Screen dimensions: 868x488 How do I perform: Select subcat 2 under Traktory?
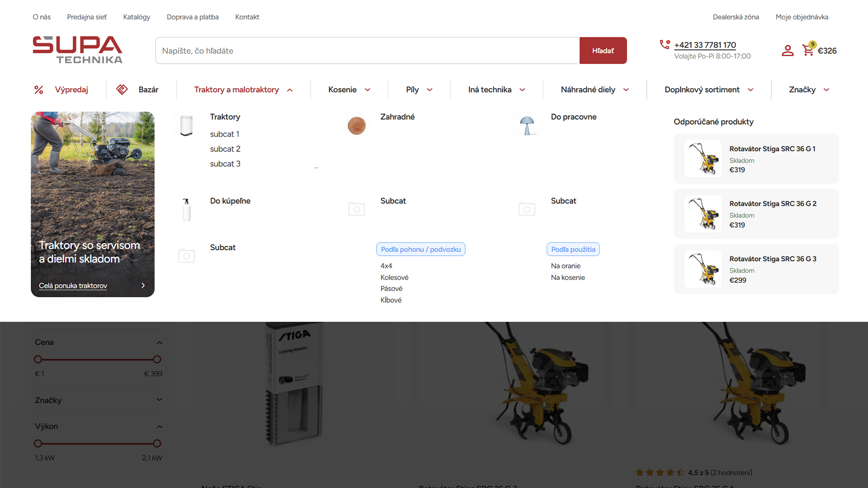pyautogui.click(x=225, y=149)
